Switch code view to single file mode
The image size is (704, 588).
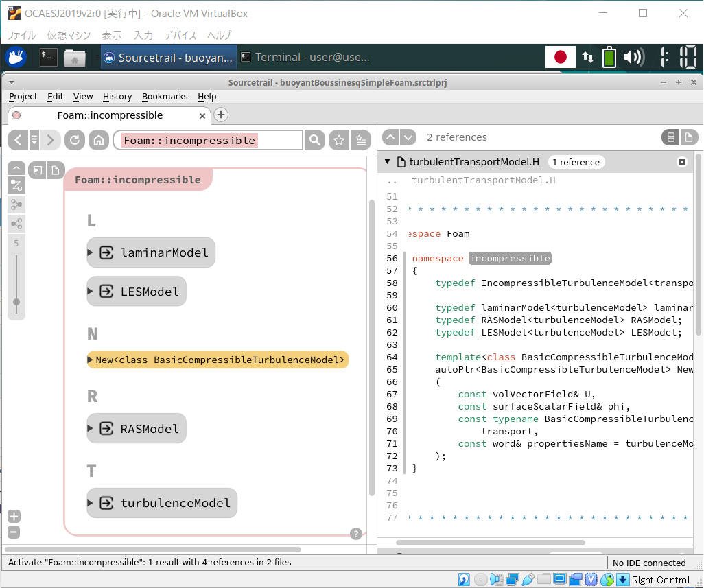688,137
